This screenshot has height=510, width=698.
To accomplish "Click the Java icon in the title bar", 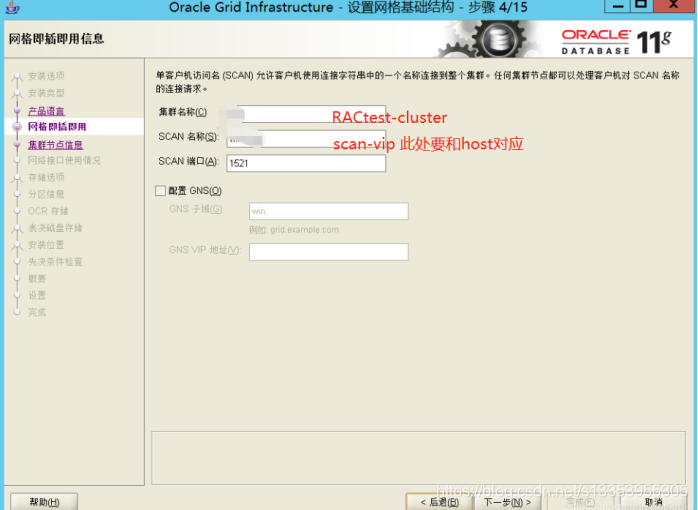I will (12, 7).
